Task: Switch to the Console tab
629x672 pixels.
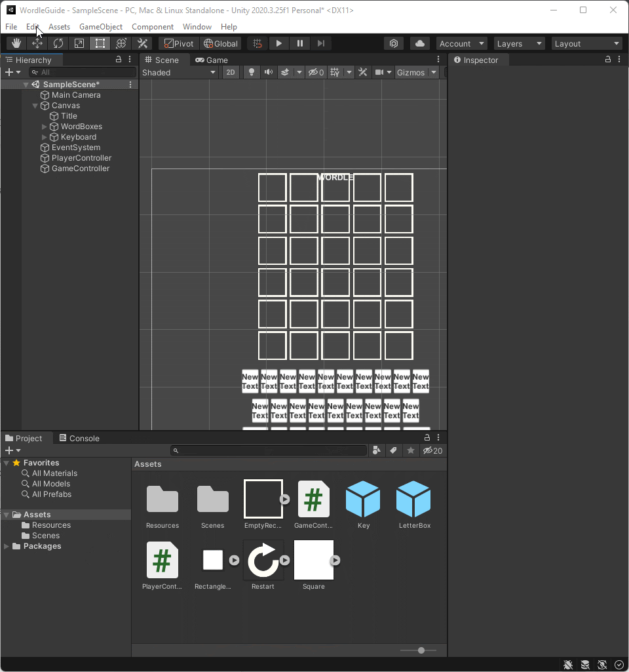Action: (79, 438)
